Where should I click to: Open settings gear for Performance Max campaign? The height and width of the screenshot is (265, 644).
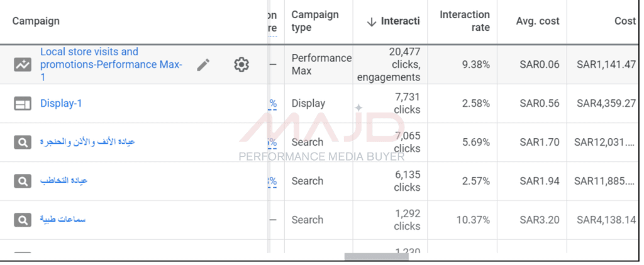[x=241, y=65]
